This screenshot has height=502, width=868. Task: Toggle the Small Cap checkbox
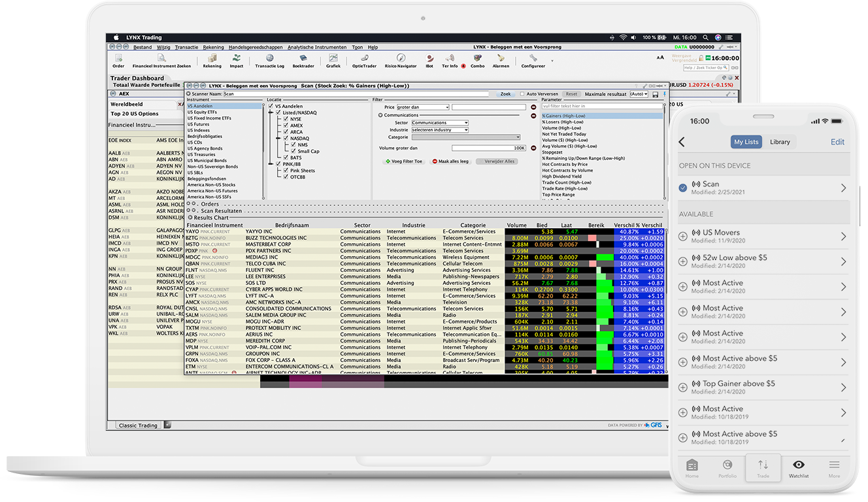pyautogui.click(x=293, y=151)
